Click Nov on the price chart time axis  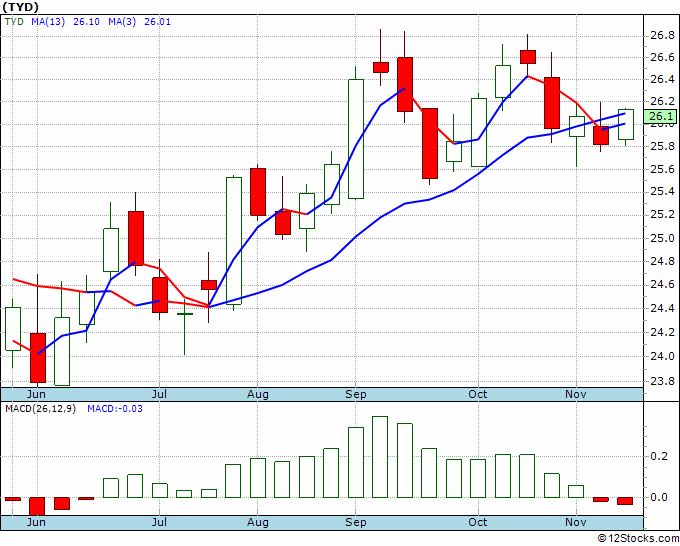point(576,394)
